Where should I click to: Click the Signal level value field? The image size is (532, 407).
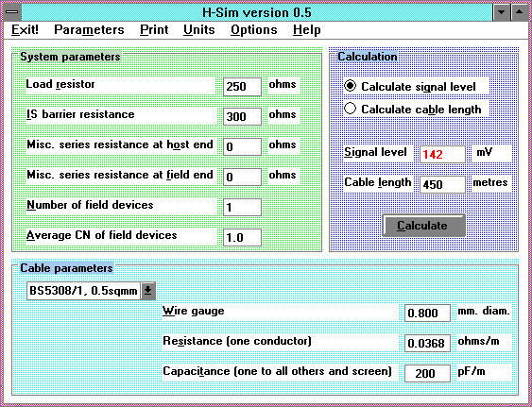tap(442, 154)
